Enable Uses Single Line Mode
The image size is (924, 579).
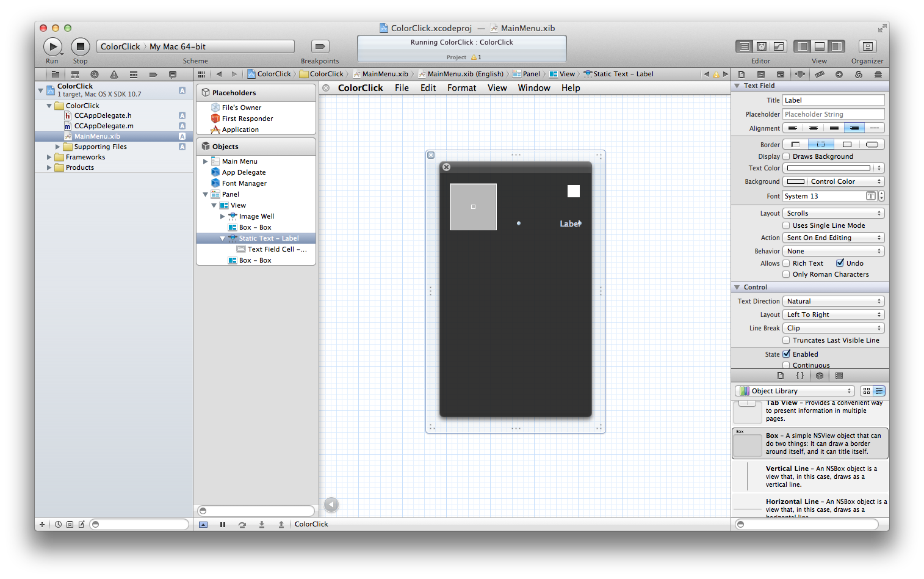pos(786,225)
